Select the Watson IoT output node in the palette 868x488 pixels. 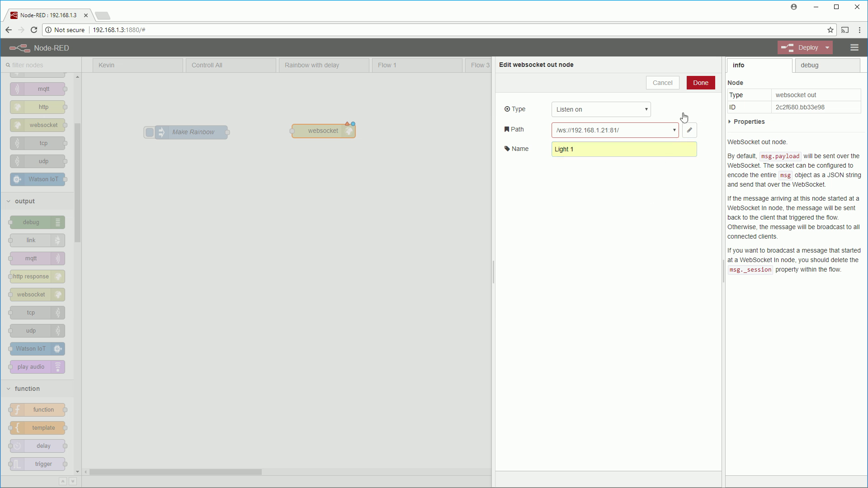(x=38, y=349)
